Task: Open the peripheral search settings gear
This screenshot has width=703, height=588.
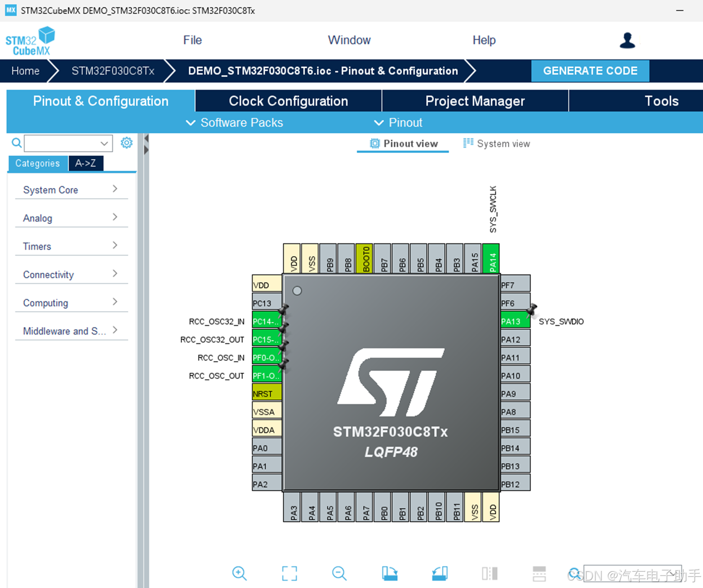Action: pos(127,143)
